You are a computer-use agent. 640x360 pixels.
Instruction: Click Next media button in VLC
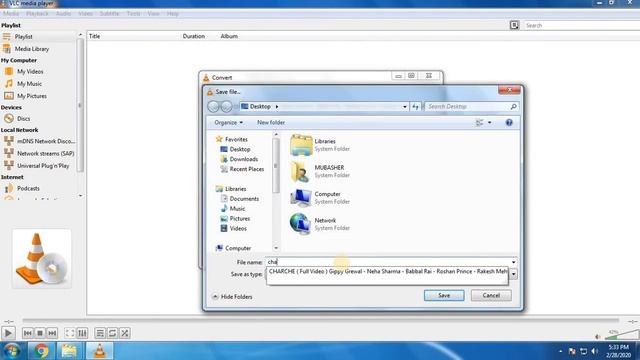(52, 333)
